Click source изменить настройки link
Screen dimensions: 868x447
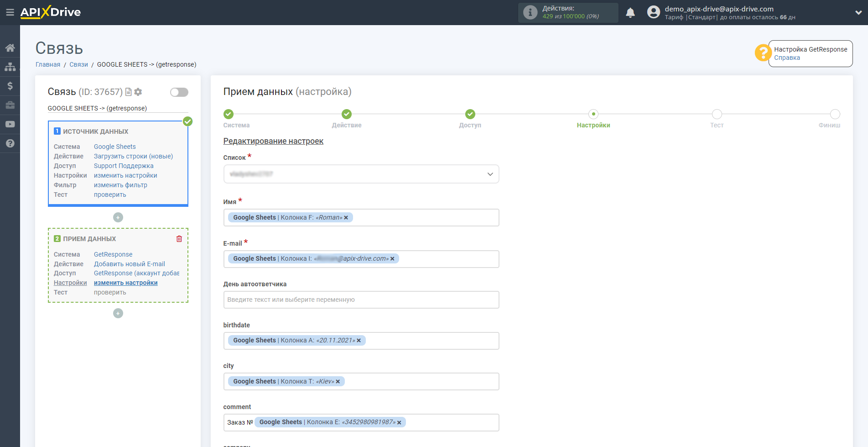click(125, 175)
